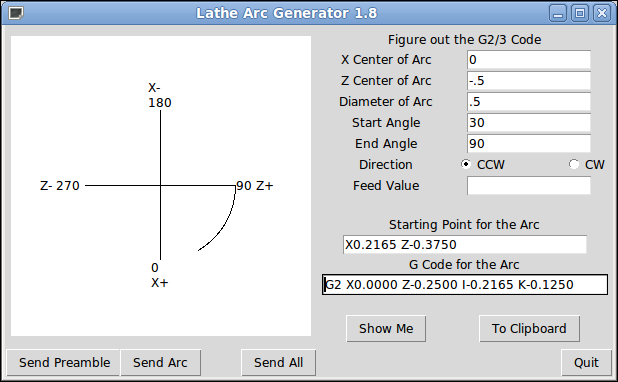618x382 pixels.
Task: Click the drawn arc curve in the preview
Action: [225, 226]
